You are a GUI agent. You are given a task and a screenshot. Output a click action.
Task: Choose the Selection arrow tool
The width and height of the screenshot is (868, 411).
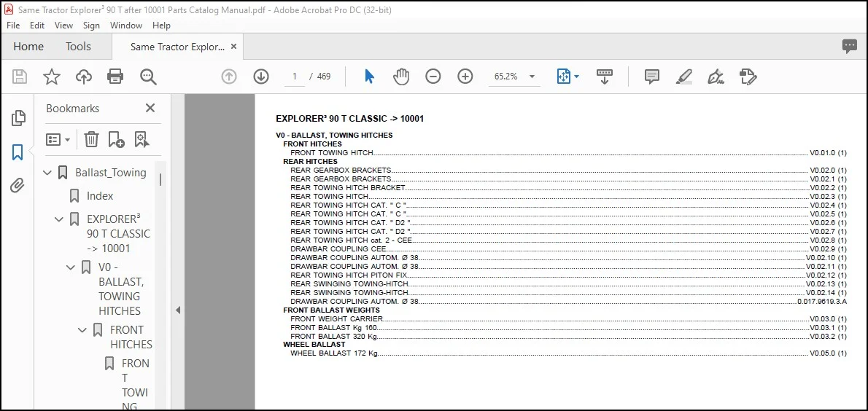[x=369, y=77]
